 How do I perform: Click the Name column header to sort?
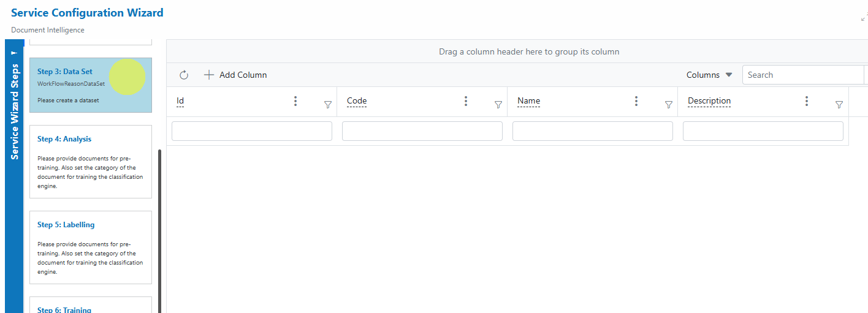(528, 101)
